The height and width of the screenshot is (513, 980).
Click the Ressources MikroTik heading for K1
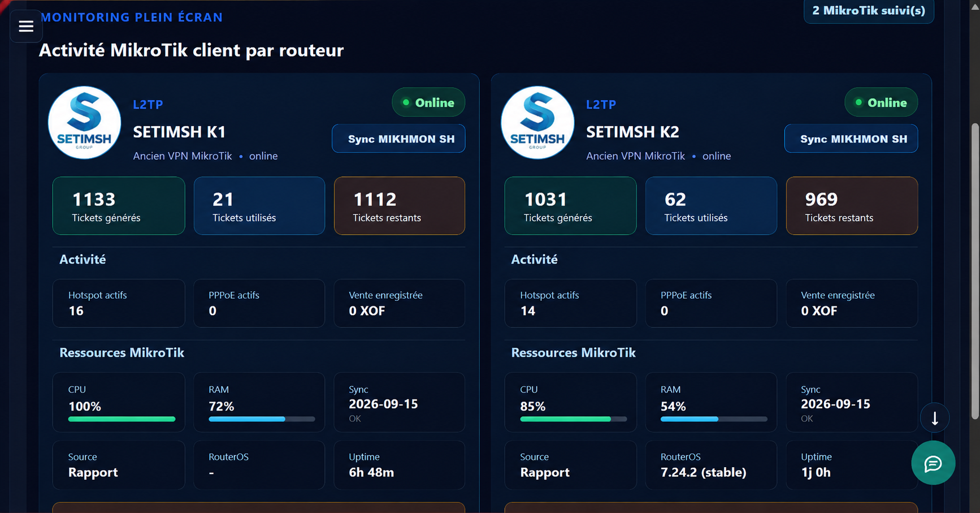[x=122, y=353]
